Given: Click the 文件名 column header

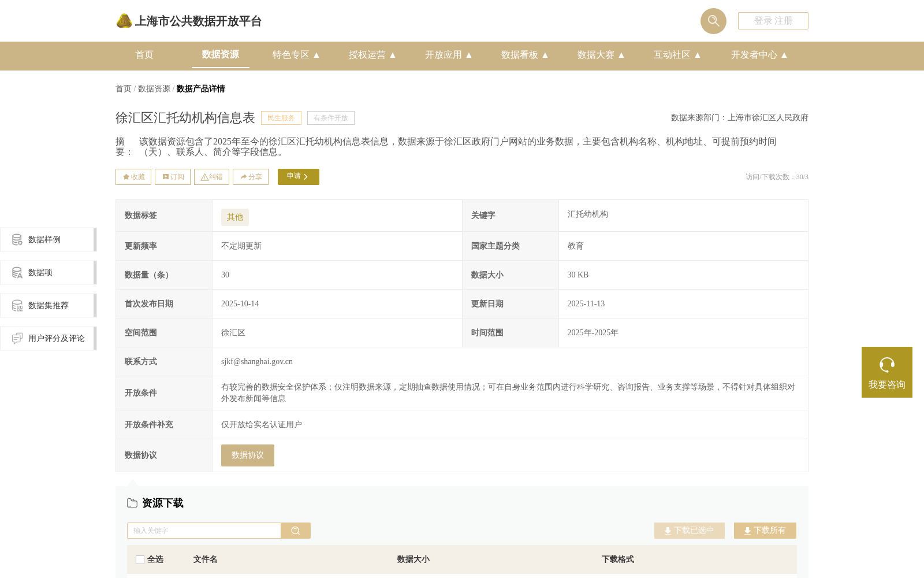Looking at the screenshot, I should tap(205, 560).
